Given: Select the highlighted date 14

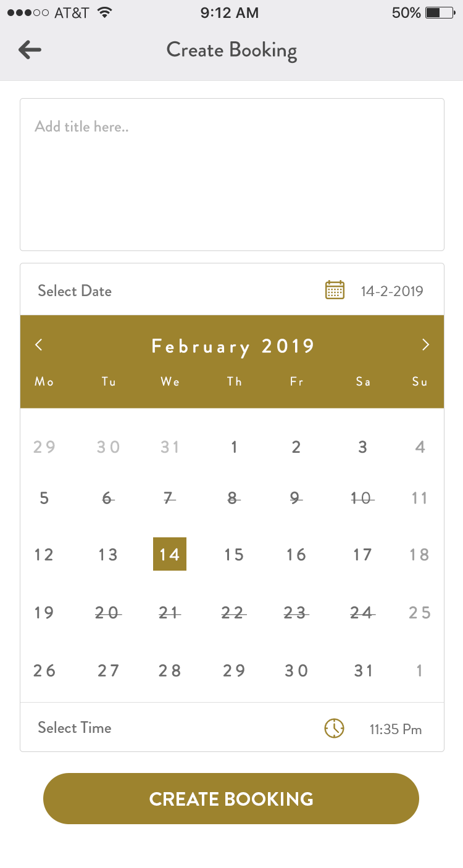Looking at the screenshot, I should (x=170, y=554).
